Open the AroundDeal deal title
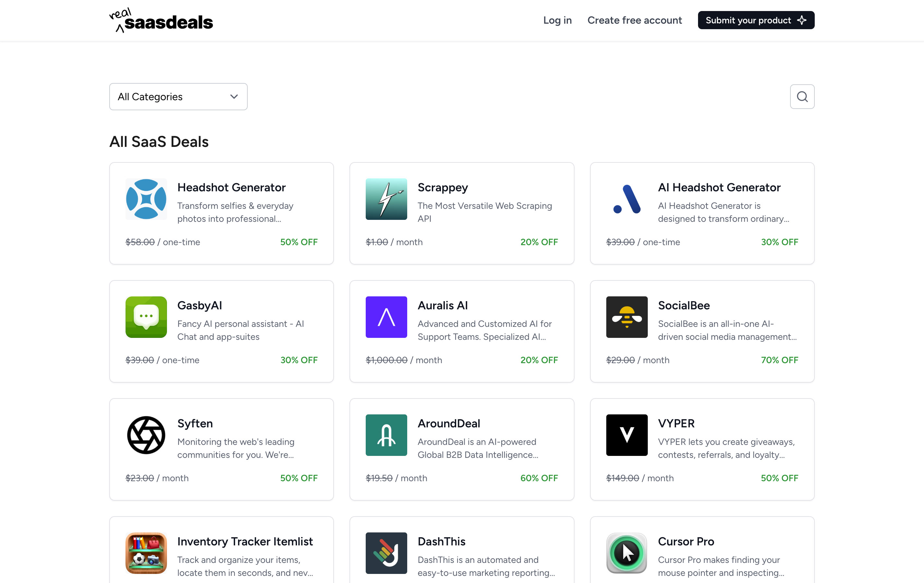This screenshot has width=924, height=583. 449,423
